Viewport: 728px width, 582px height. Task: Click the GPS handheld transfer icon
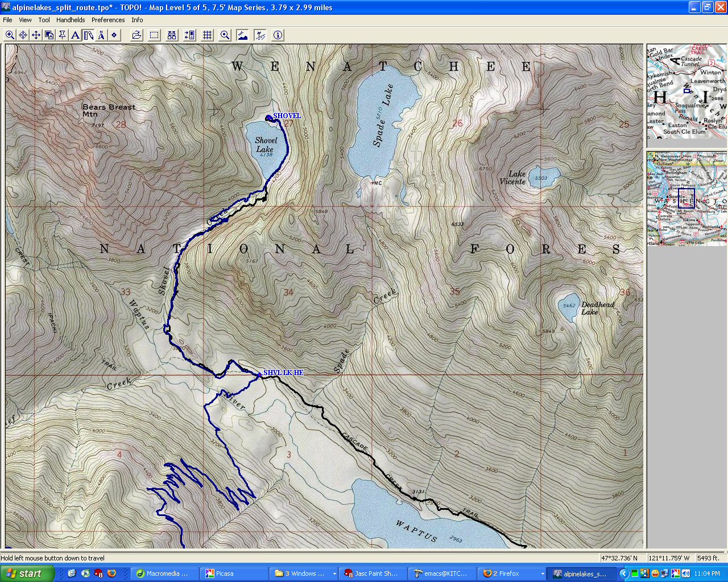click(190, 35)
